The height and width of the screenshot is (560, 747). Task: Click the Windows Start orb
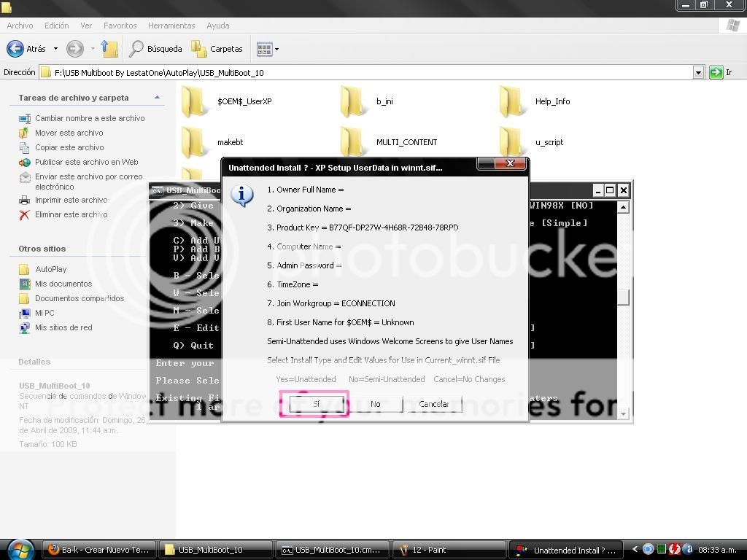coord(20,551)
